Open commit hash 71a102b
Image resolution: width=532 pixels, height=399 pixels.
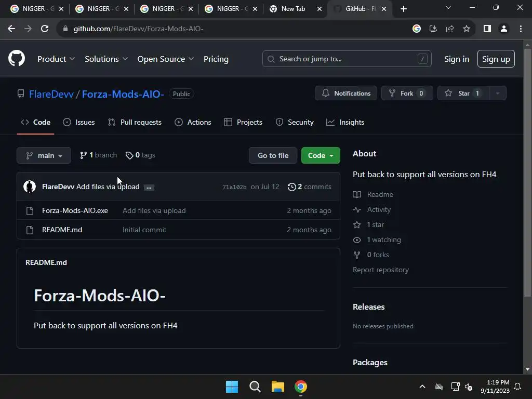coord(234,187)
